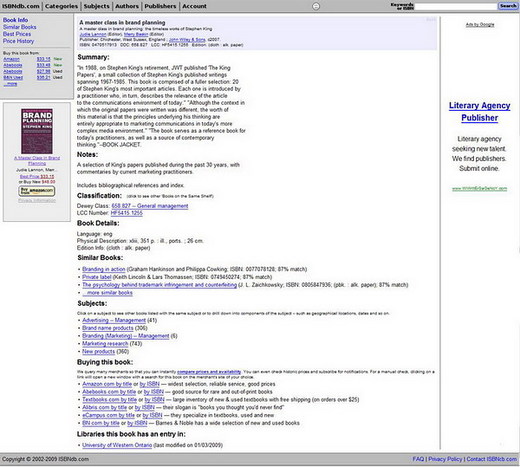Click the $33.15 New price link
The width and height of the screenshot is (520, 467).
44,59
